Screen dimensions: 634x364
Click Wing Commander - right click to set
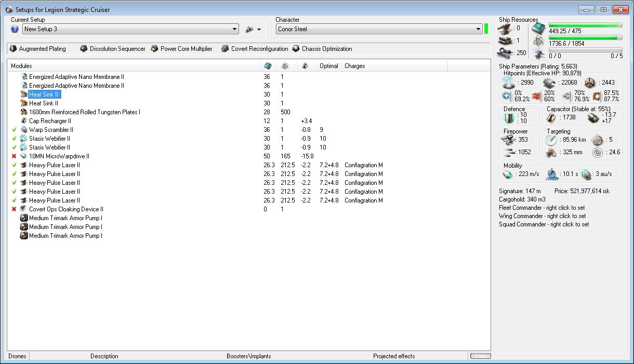click(542, 216)
